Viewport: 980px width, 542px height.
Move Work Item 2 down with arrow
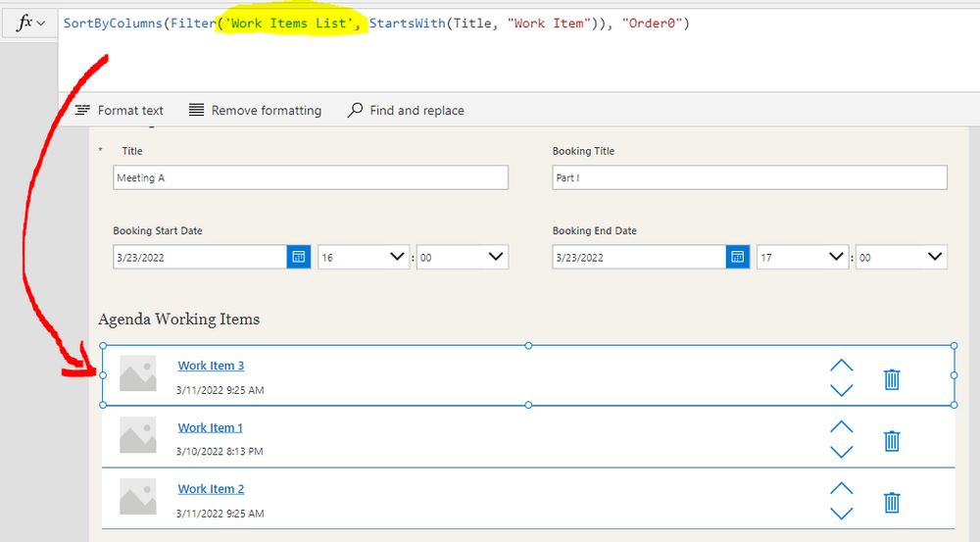coord(841,513)
